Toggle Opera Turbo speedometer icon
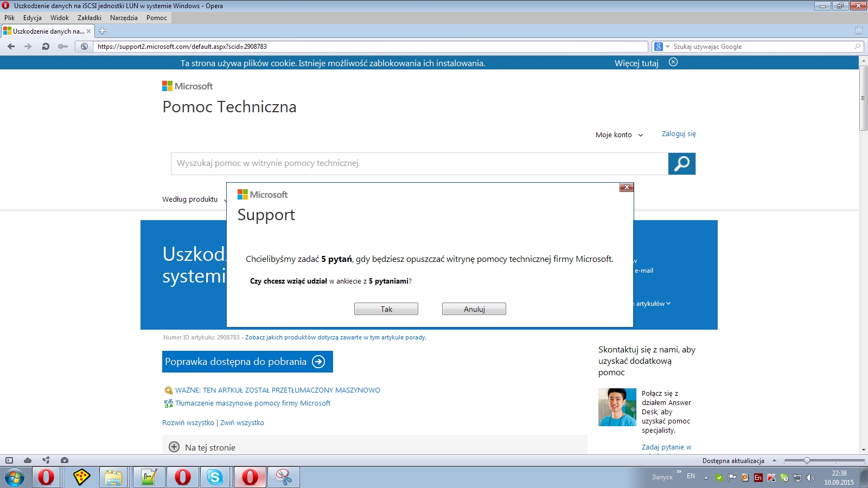This screenshot has width=868, height=488. tap(65, 460)
